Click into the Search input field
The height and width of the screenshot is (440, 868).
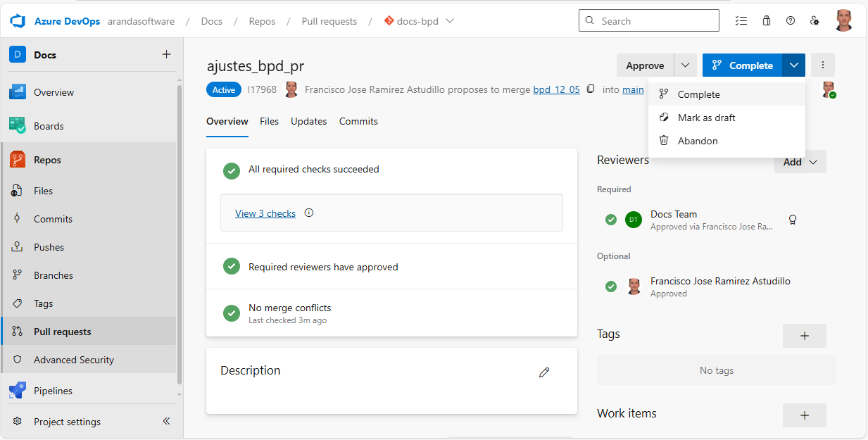(x=655, y=21)
